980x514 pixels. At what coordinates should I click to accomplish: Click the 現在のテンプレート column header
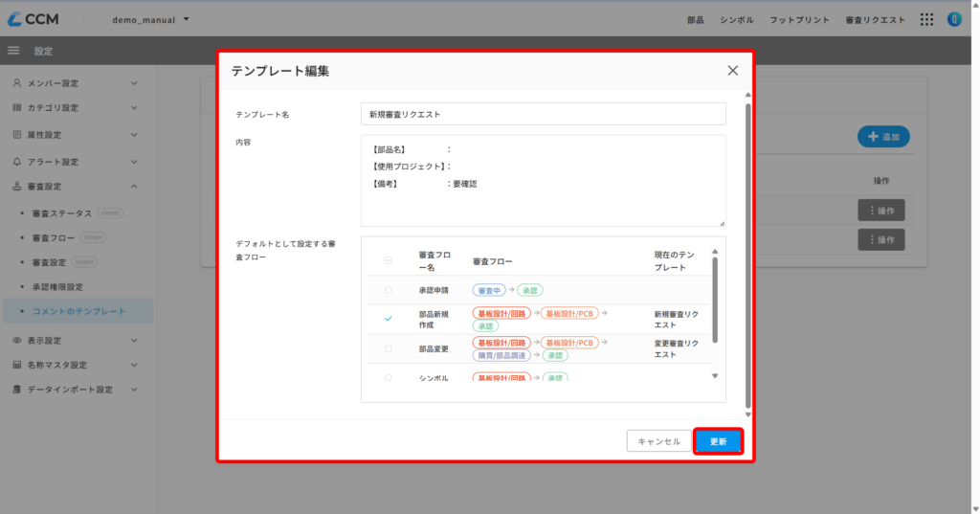point(675,260)
